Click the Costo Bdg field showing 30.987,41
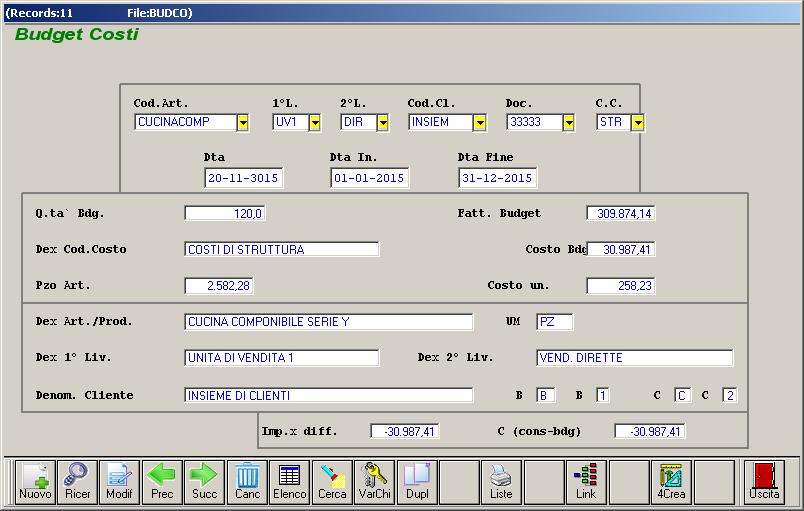 [621, 250]
